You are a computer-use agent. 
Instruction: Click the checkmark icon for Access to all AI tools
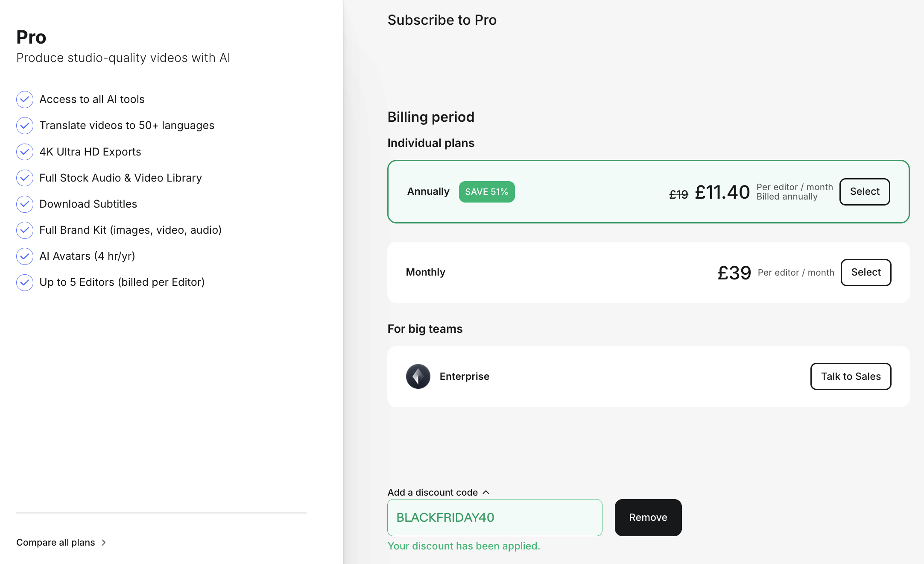coord(24,99)
